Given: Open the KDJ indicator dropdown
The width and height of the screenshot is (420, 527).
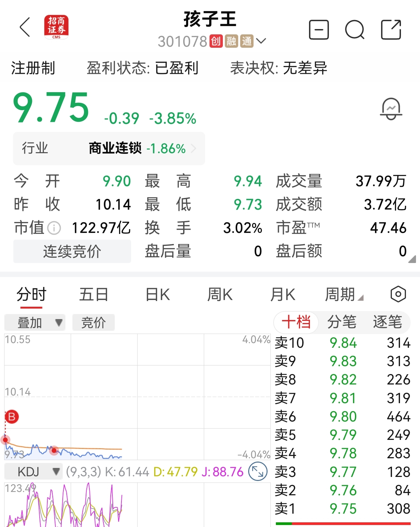Looking at the screenshot, I should (33, 472).
